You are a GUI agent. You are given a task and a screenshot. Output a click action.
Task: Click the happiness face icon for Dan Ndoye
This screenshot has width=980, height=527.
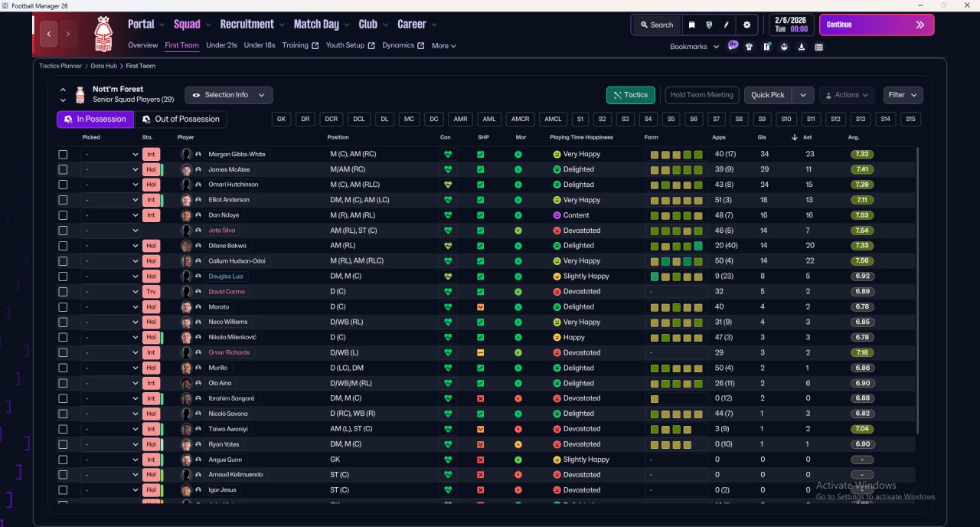(557, 215)
